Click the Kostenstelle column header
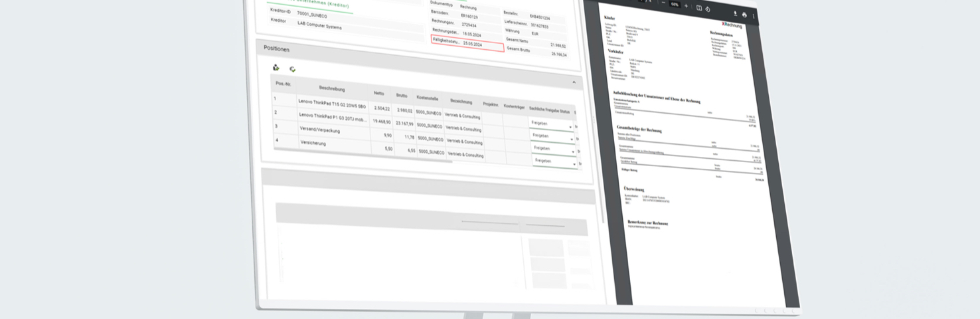Screen dimensions: 980x319 point(428,98)
